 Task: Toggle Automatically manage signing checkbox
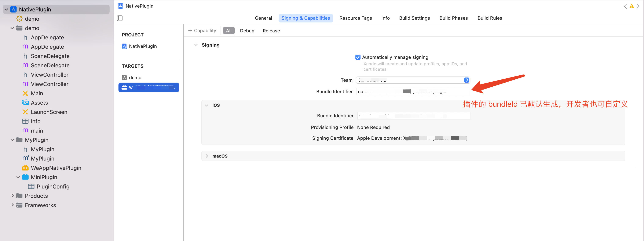tap(358, 57)
